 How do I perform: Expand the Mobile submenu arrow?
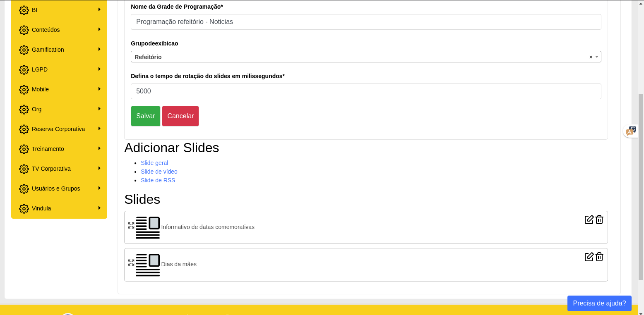click(x=99, y=89)
